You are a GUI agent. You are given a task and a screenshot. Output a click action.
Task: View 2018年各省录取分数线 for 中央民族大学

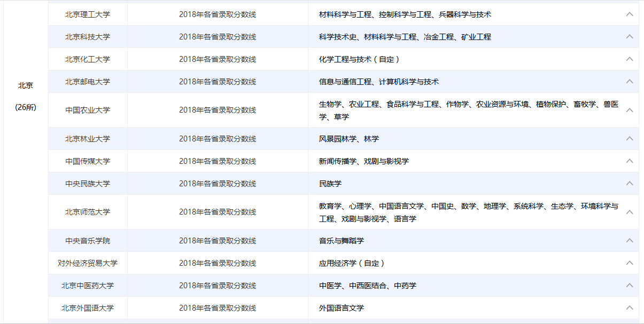pos(218,184)
